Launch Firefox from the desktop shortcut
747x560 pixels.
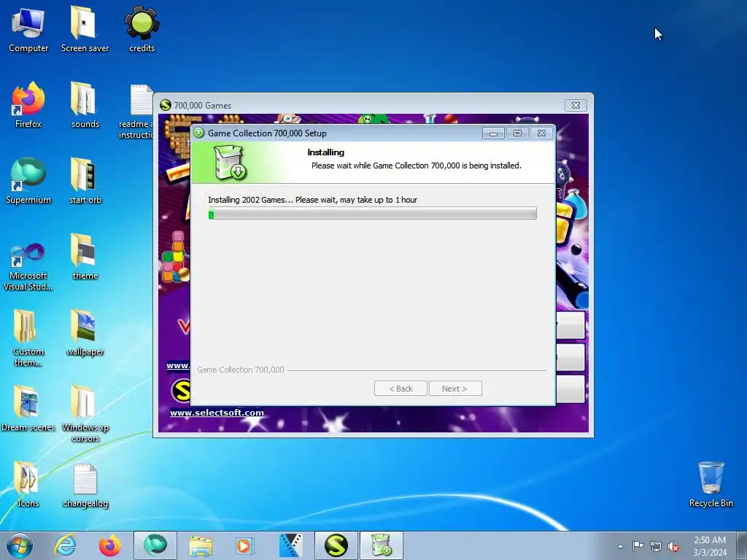point(28,105)
